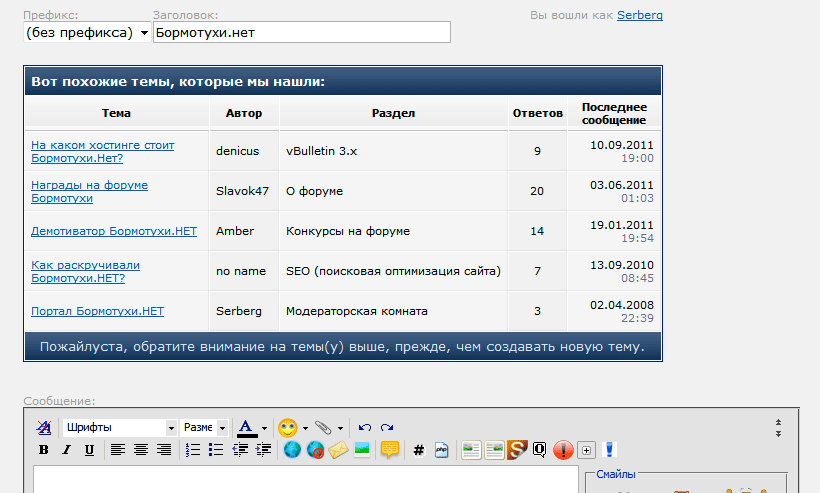Open the Serberg profile link

click(640, 15)
